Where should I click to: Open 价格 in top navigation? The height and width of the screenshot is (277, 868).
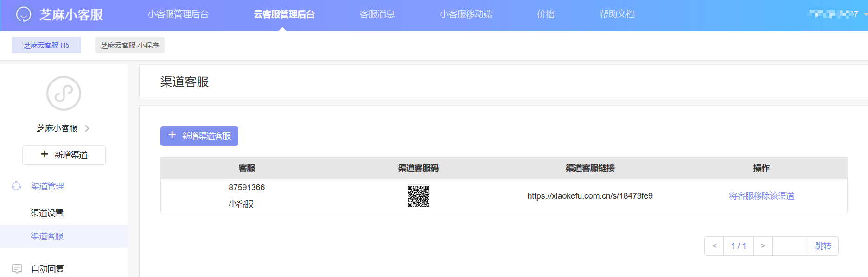pos(546,14)
